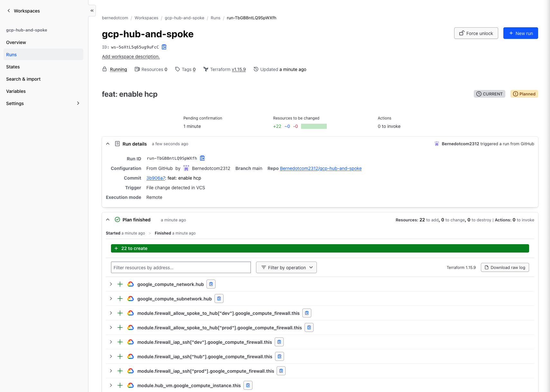
Task: Click Add workspace description link
Action: coord(131,57)
